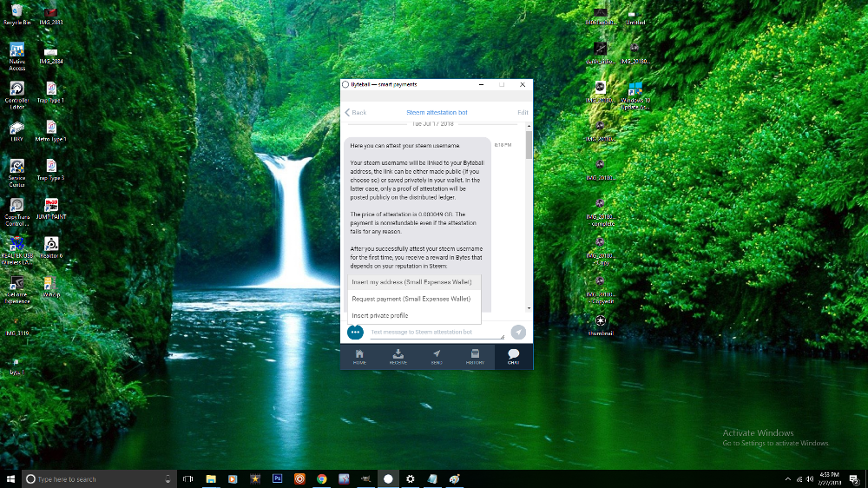This screenshot has height=488, width=868.
Task: Click Edit in the chat header
Action: [523, 112]
